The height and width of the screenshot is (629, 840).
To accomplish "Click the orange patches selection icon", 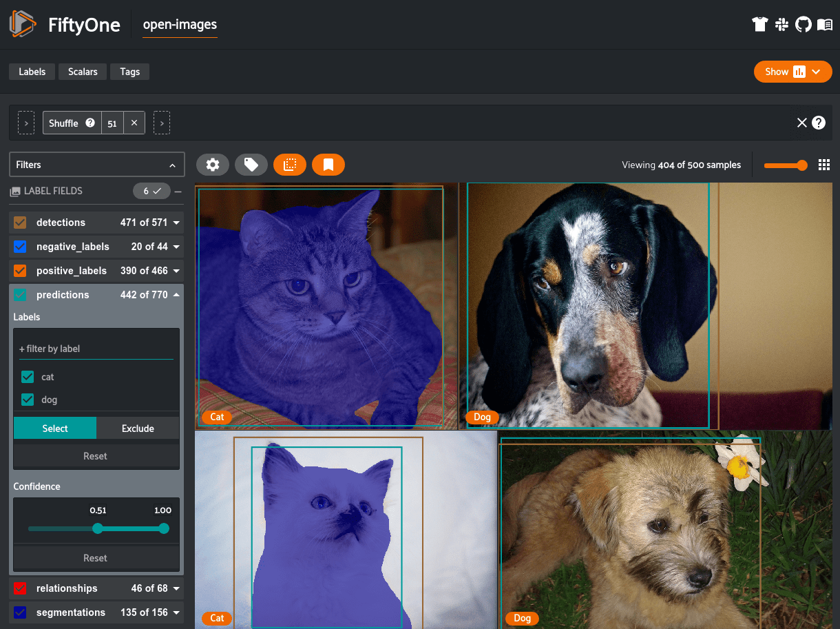I will (290, 165).
